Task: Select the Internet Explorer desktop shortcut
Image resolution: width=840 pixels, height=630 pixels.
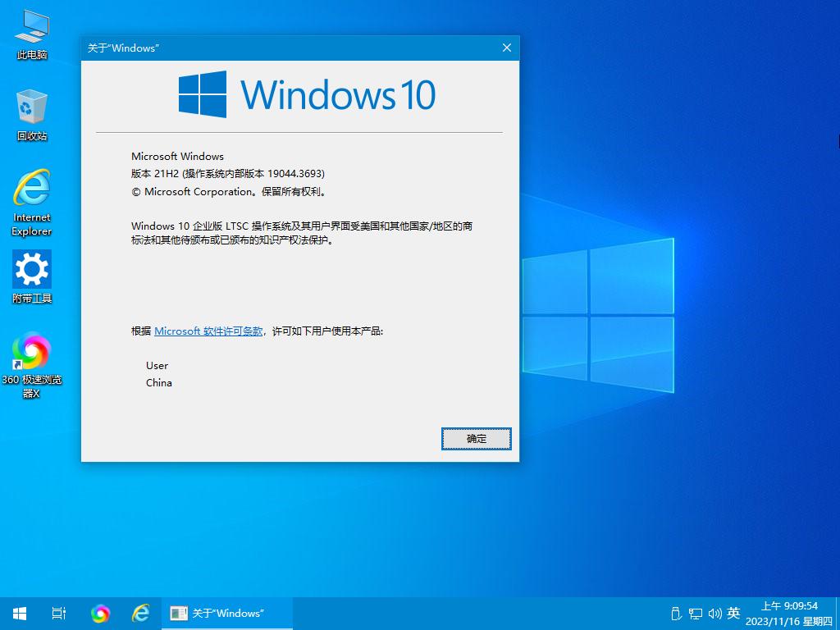Action: 32,203
